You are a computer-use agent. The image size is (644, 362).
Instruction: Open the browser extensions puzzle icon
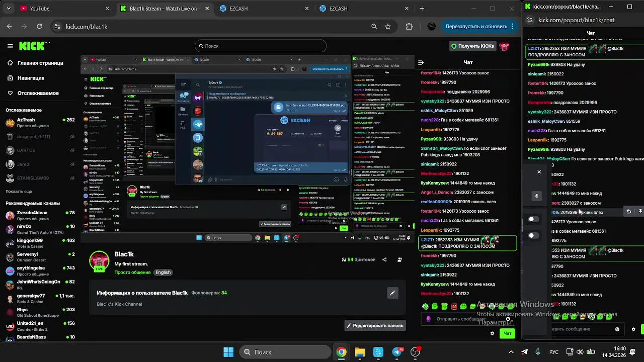(409, 27)
